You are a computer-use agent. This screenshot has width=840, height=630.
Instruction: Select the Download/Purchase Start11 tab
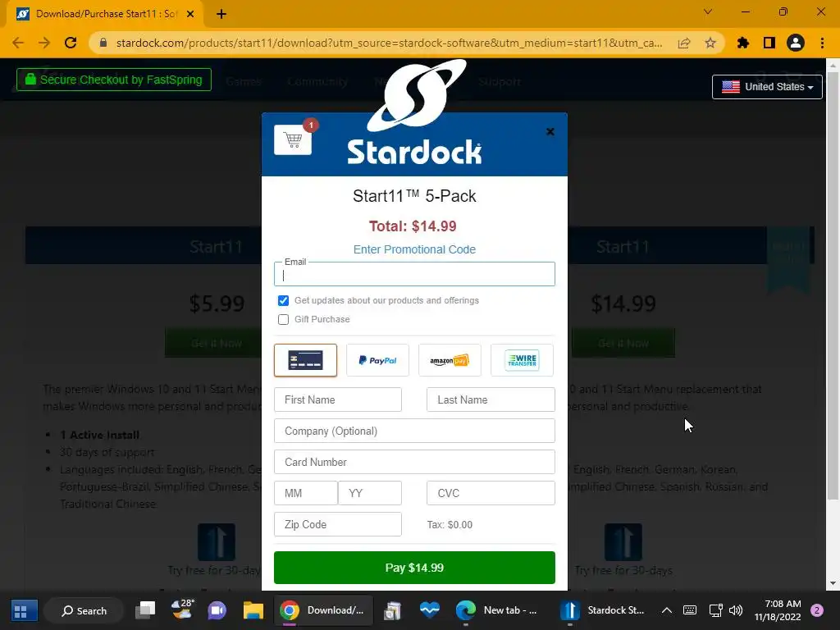106,14
